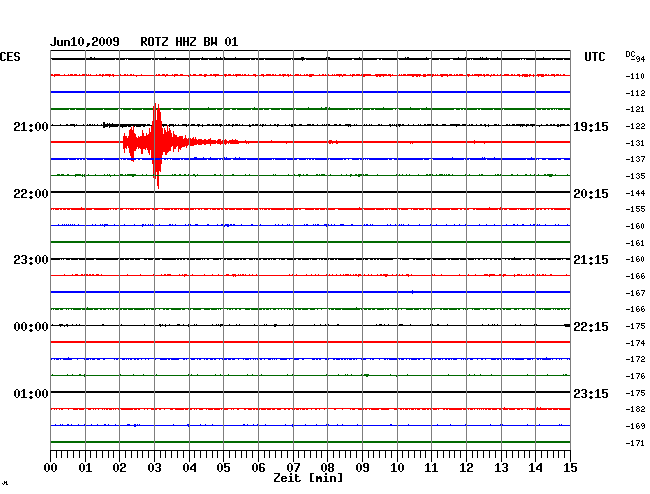Viewport: 650px width, 494px height.
Task: Select the -169 DC offset value
Action: click(635, 426)
